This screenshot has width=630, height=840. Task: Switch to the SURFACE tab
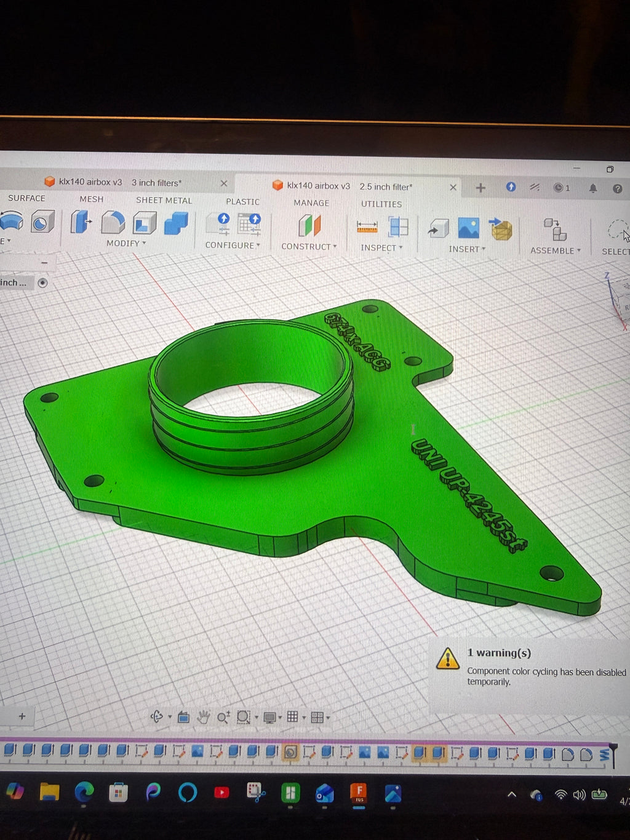pos(26,198)
